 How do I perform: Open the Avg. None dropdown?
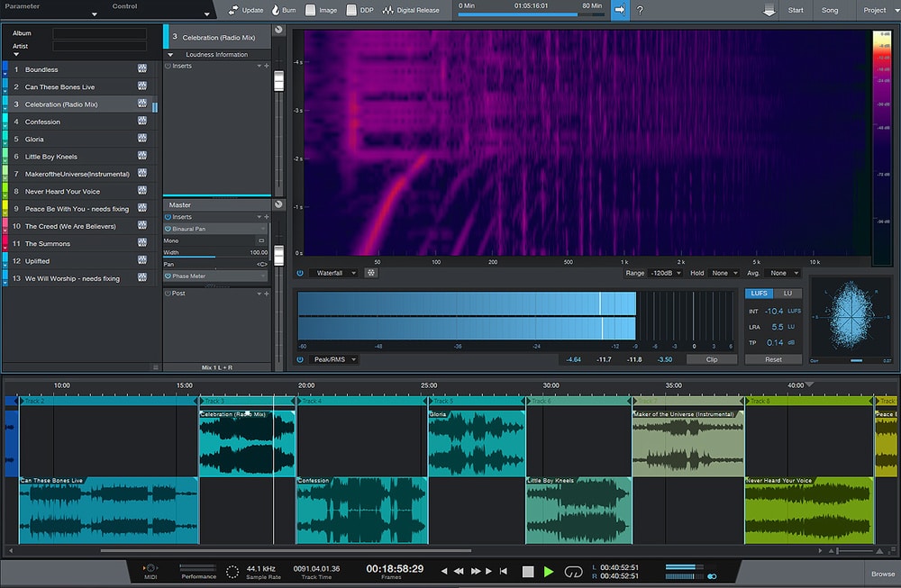(x=784, y=273)
